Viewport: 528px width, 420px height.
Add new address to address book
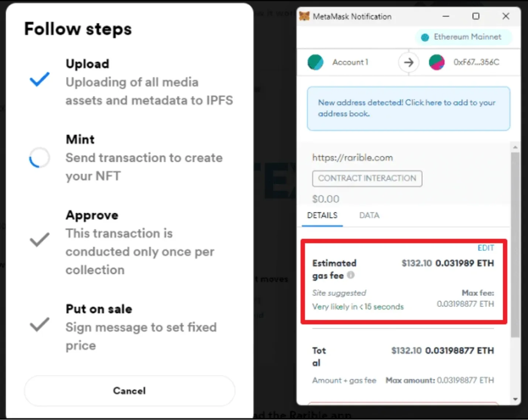[x=408, y=109]
